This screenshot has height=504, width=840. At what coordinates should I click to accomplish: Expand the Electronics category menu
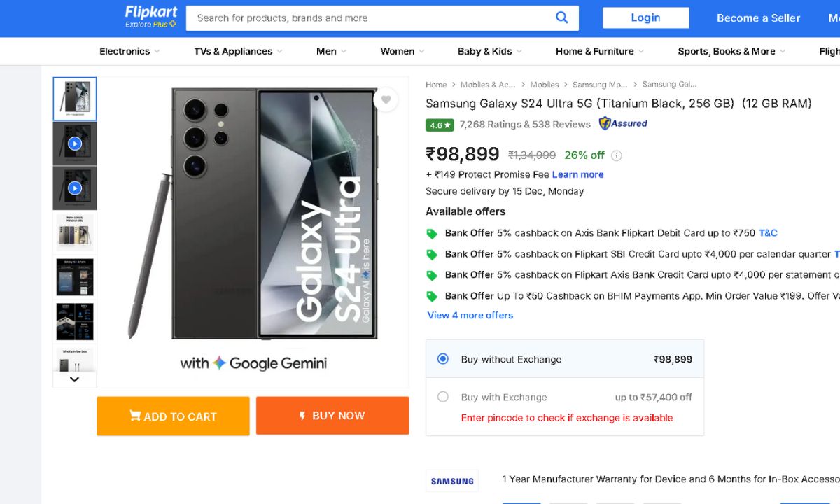(129, 51)
